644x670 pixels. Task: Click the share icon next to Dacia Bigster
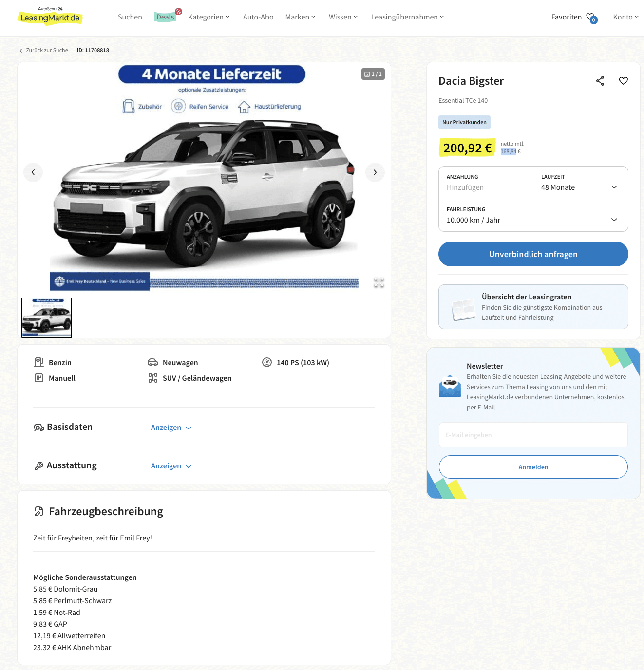click(x=600, y=81)
